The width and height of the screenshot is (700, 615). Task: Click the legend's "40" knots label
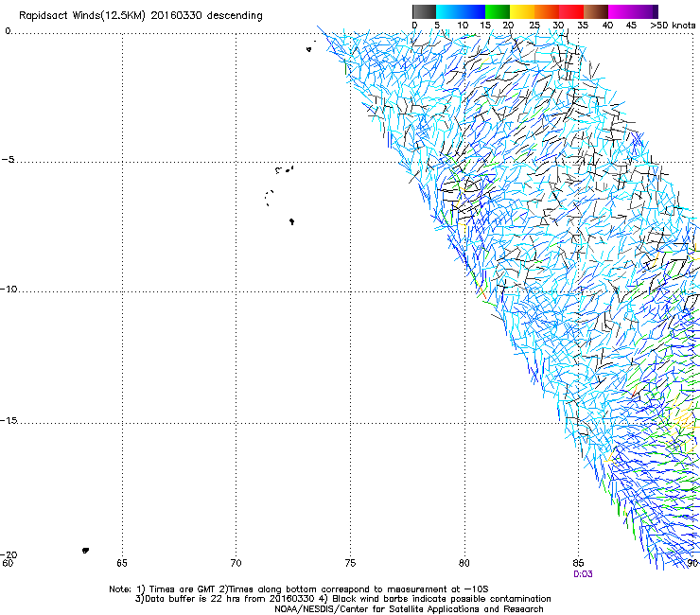tap(607, 25)
